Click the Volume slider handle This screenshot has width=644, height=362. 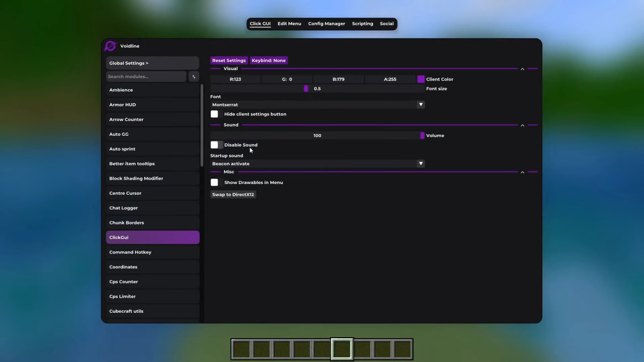click(422, 135)
